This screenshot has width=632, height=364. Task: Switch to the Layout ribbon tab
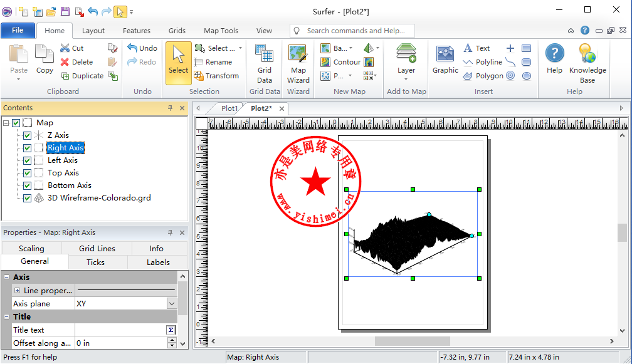pyautogui.click(x=93, y=31)
